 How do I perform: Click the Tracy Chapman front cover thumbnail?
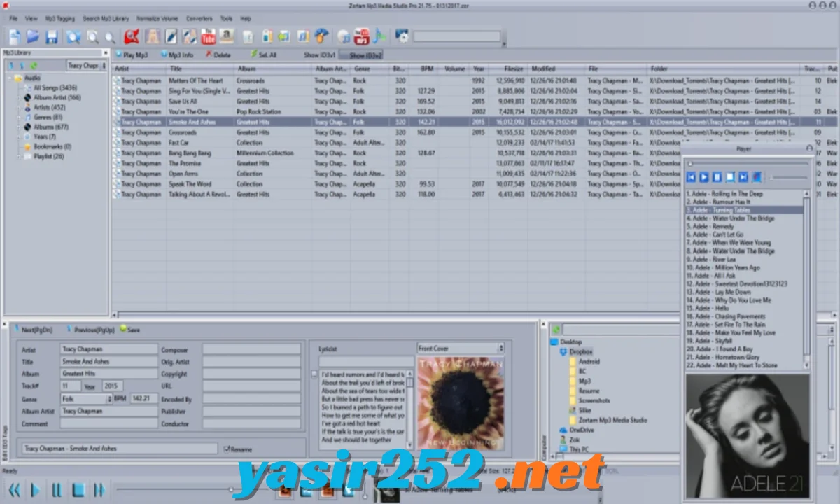click(x=461, y=403)
